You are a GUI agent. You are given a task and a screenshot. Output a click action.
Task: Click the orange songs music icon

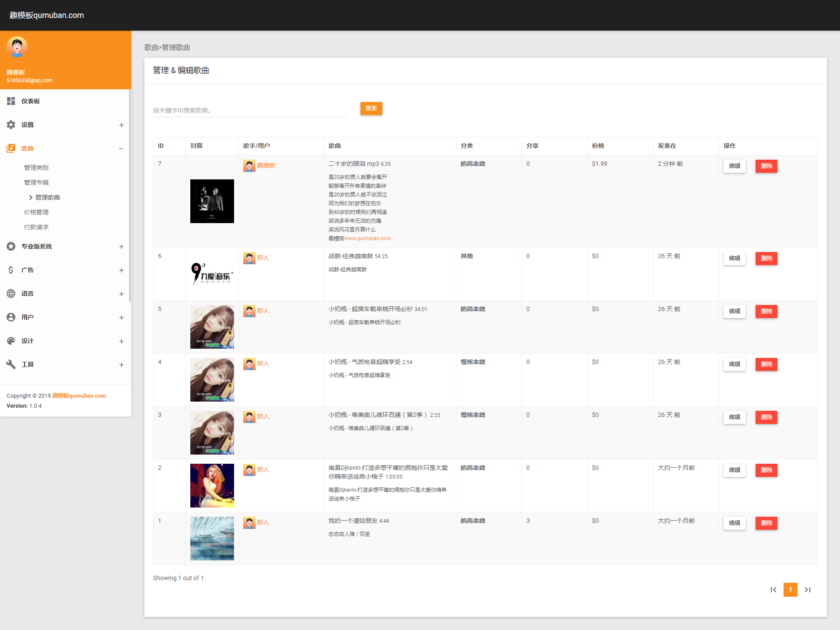tap(11, 148)
